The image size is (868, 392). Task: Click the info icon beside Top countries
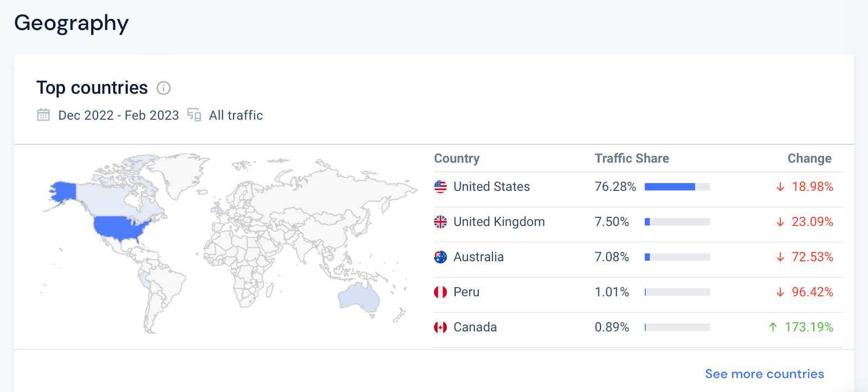pos(163,88)
